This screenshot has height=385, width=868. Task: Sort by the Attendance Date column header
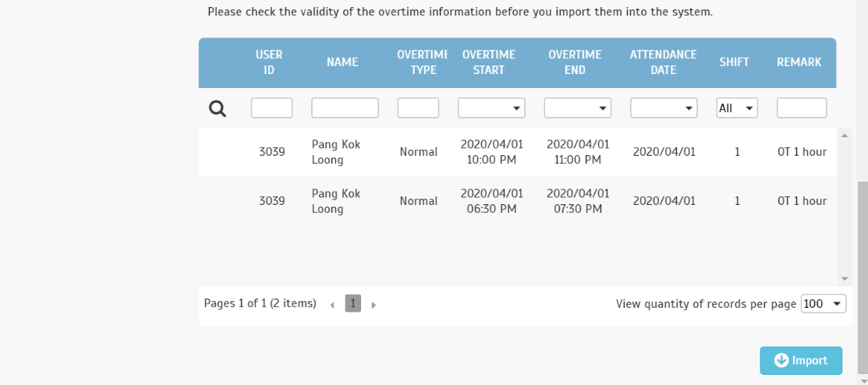(x=663, y=62)
